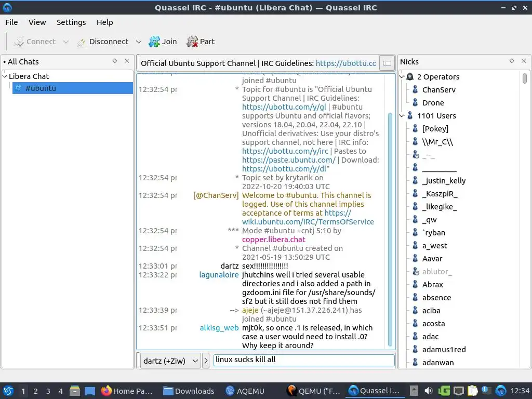Open the Settings menu
Image resolution: width=532 pixels, height=399 pixels.
tap(71, 22)
